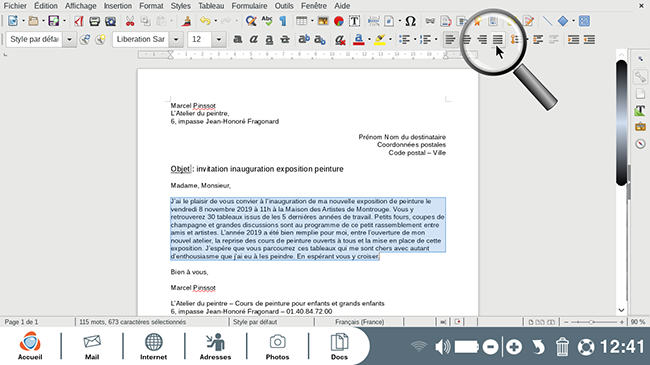Expand the highlight color options arrow

[x=390, y=39]
